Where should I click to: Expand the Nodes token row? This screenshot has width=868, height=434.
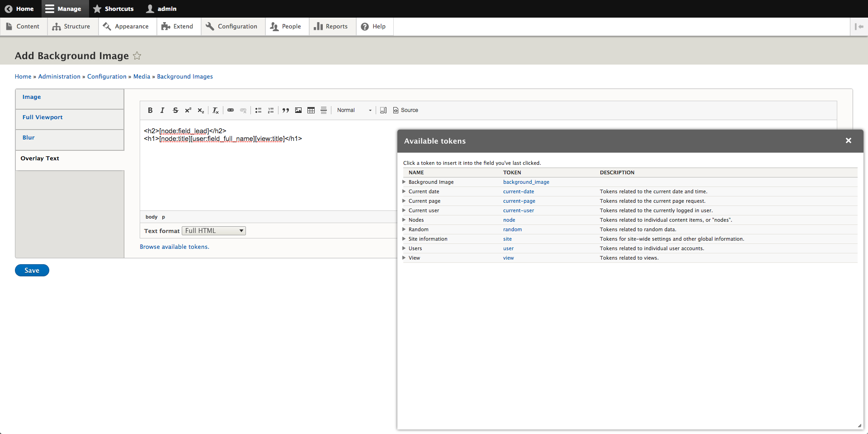[404, 220]
